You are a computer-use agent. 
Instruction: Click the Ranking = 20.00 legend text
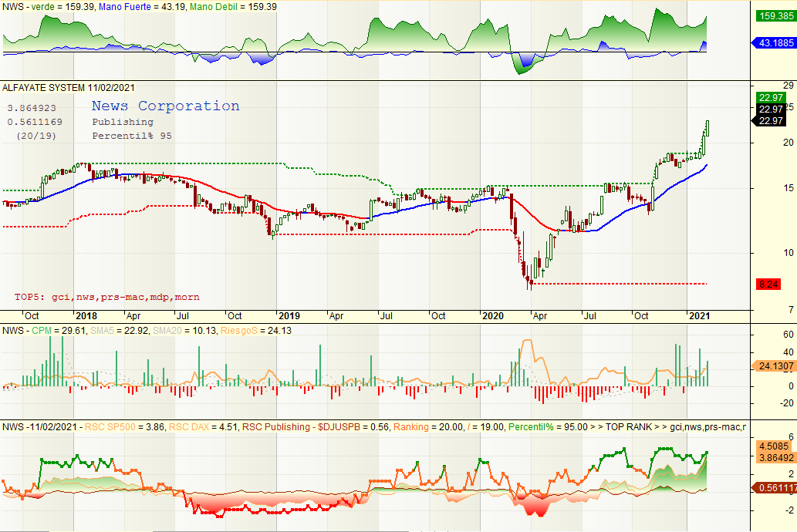[x=428, y=427]
